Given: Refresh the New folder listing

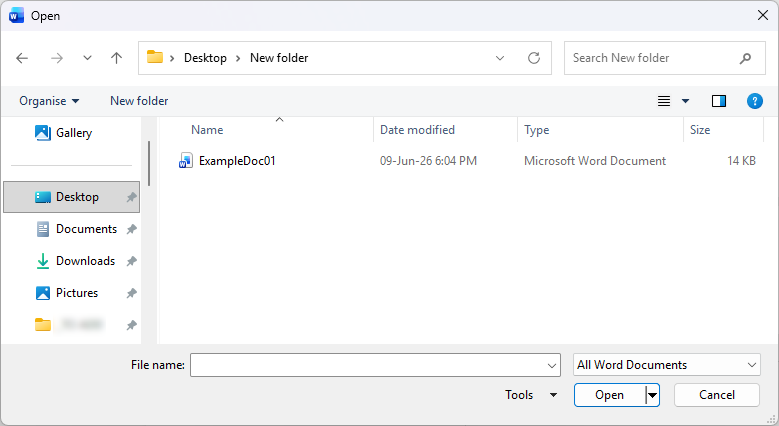Looking at the screenshot, I should [534, 58].
